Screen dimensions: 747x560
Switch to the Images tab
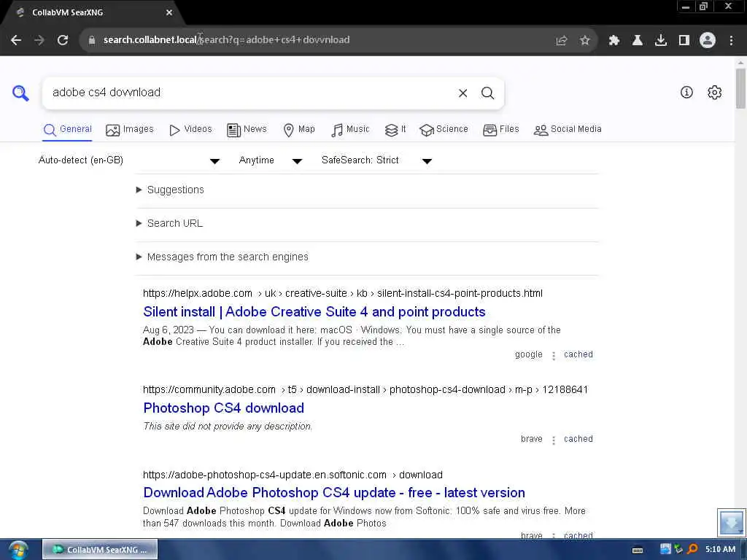(130, 130)
